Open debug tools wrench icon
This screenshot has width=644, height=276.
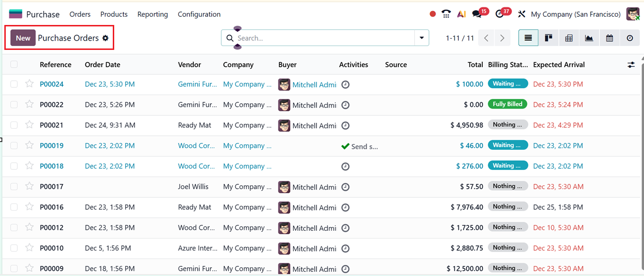[522, 14]
